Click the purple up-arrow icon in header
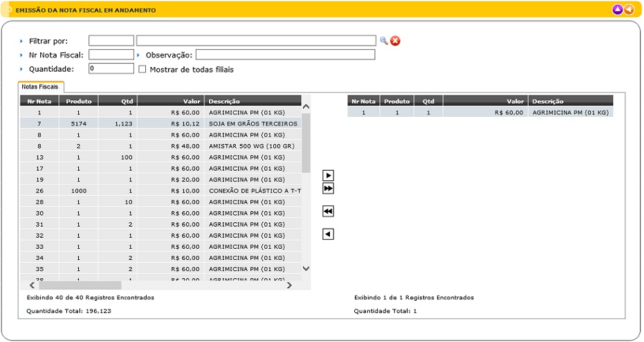The width and height of the screenshot is (644, 342). tap(618, 10)
